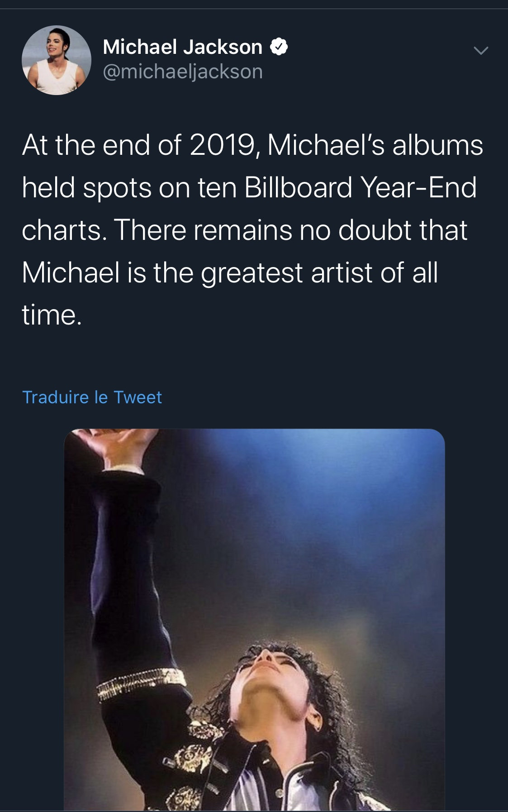508x812 pixels.
Task: Click the Traduire le Tweet link
Action: 92,397
